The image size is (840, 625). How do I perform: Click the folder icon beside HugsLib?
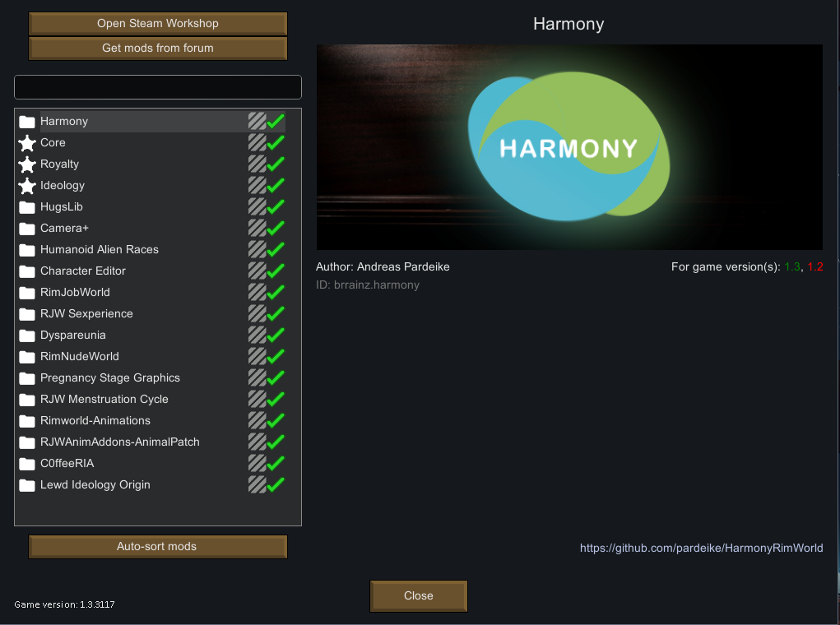click(x=26, y=206)
